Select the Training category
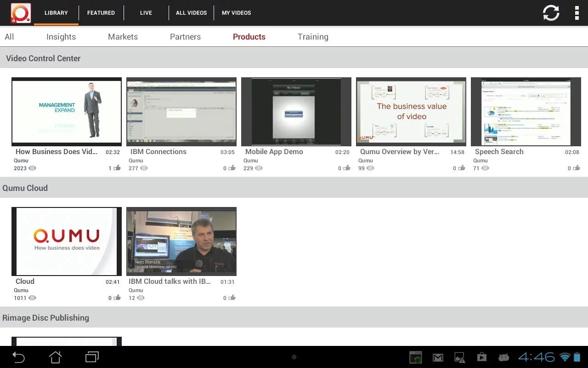 pyautogui.click(x=313, y=37)
